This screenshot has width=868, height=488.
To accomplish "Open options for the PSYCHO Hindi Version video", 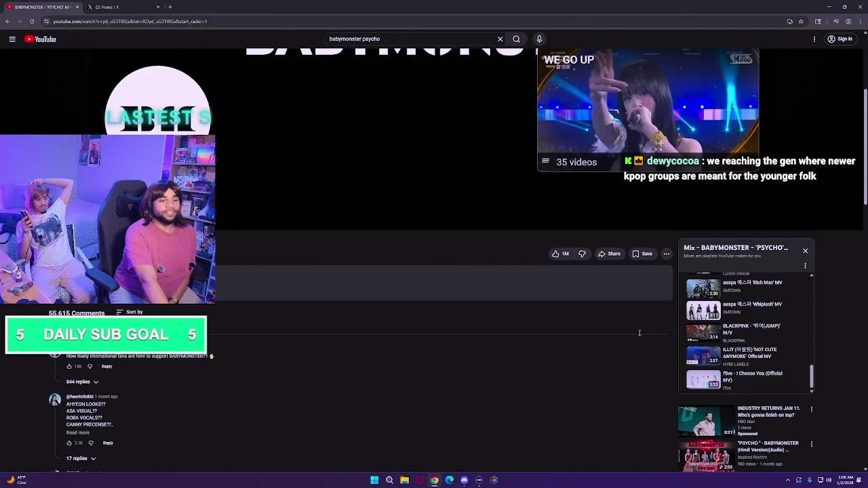I will coord(811,444).
